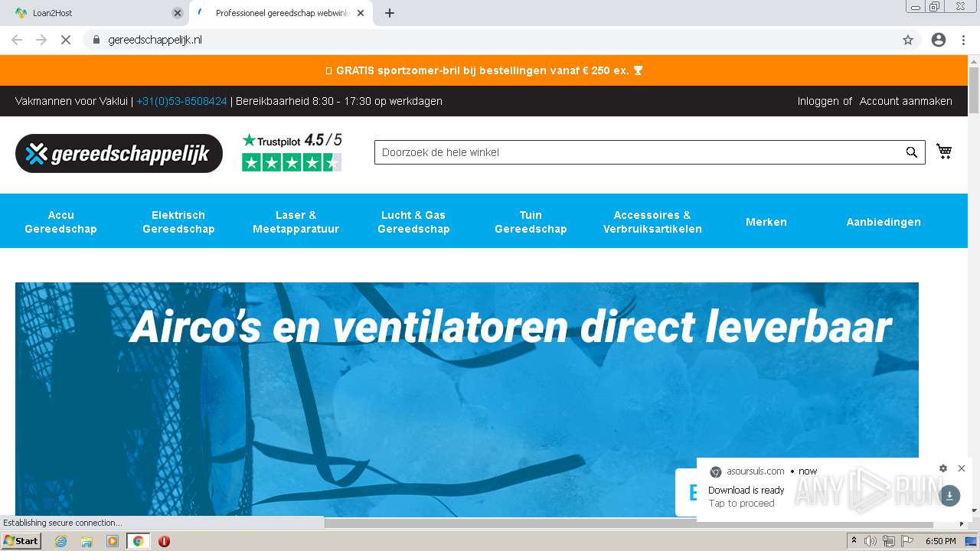
Task: Select the Professioneel gereedschap webwinkel tab
Action: tap(281, 13)
